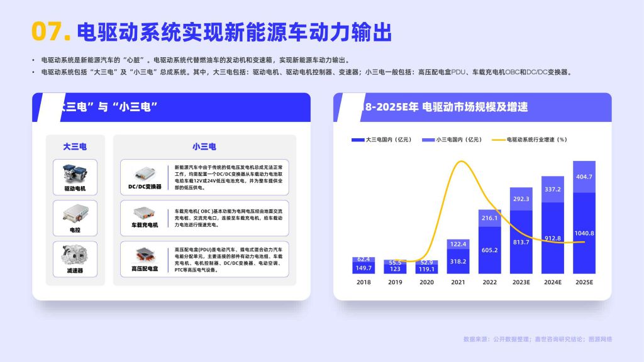Select the 605.2 bar segment for 2022
Image resolution: width=644 pixels, height=362 pixels.
489,250
